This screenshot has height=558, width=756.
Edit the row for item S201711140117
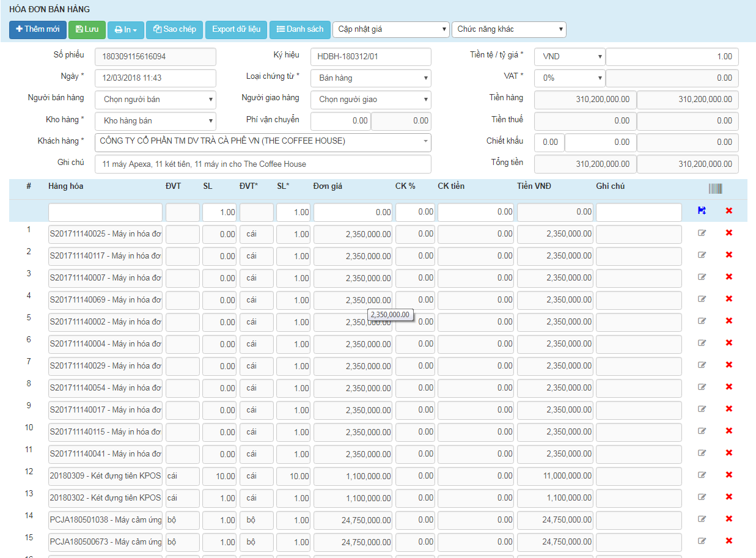702,255
